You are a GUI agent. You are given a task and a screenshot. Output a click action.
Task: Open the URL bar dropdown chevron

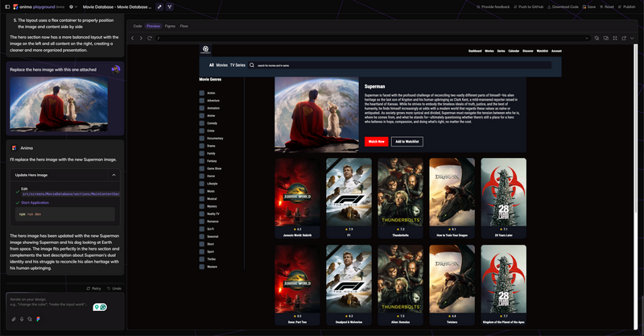[587, 38]
